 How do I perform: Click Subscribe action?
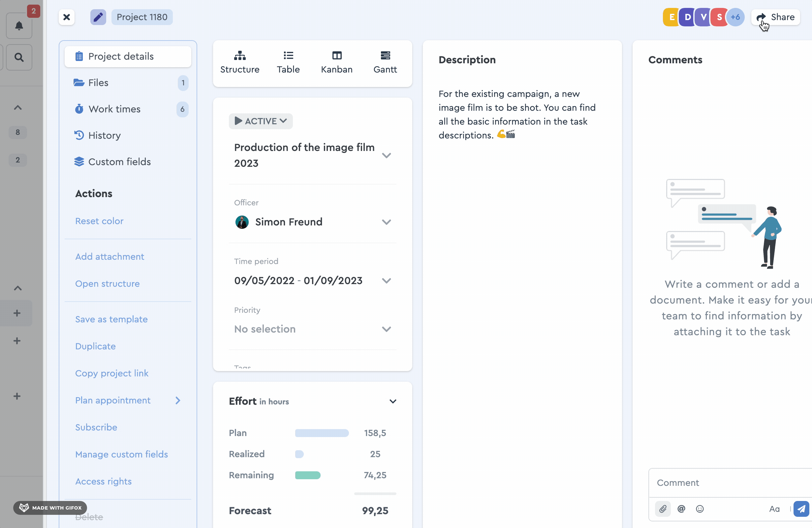coord(96,427)
